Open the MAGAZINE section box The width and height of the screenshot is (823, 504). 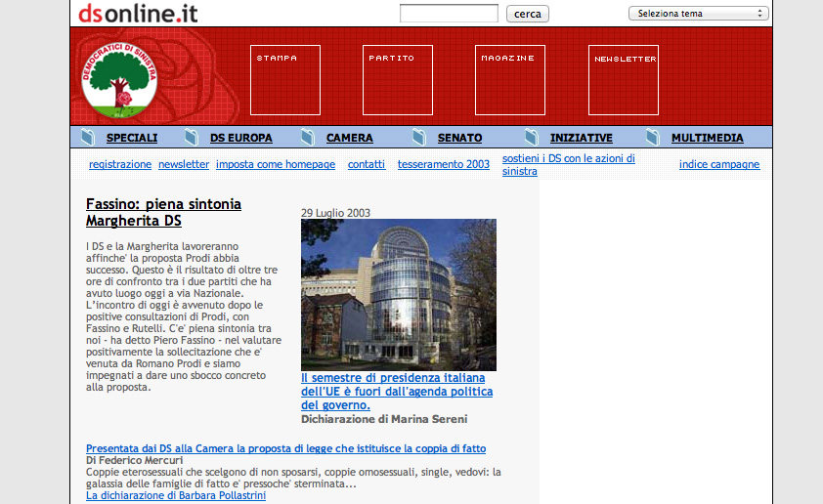[x=510, y=80]
